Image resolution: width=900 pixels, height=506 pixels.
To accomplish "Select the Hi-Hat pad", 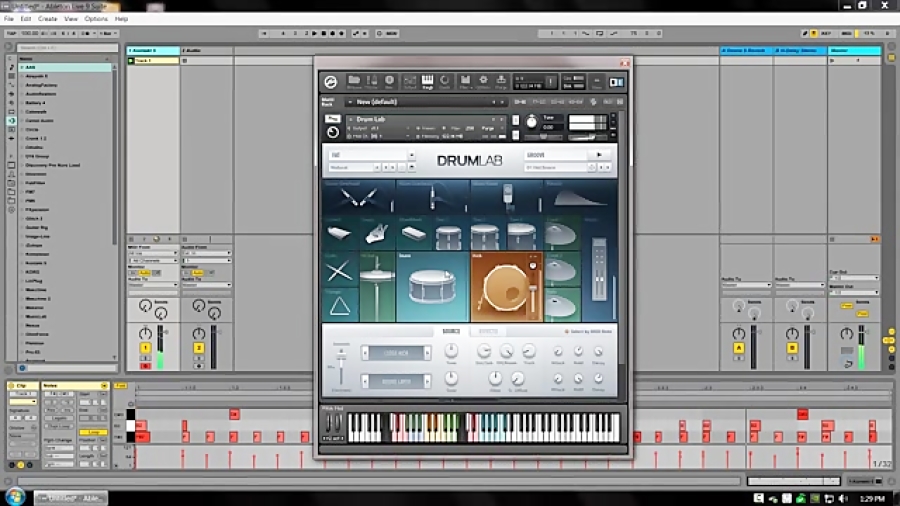I will [378, 287].
